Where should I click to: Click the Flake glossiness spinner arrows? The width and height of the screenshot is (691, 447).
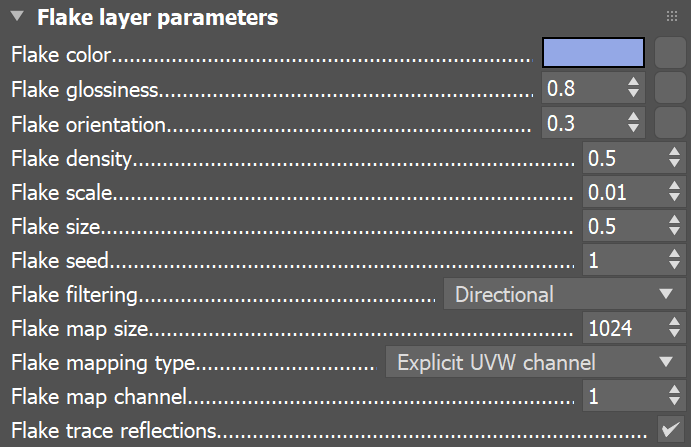pos(632,88)
